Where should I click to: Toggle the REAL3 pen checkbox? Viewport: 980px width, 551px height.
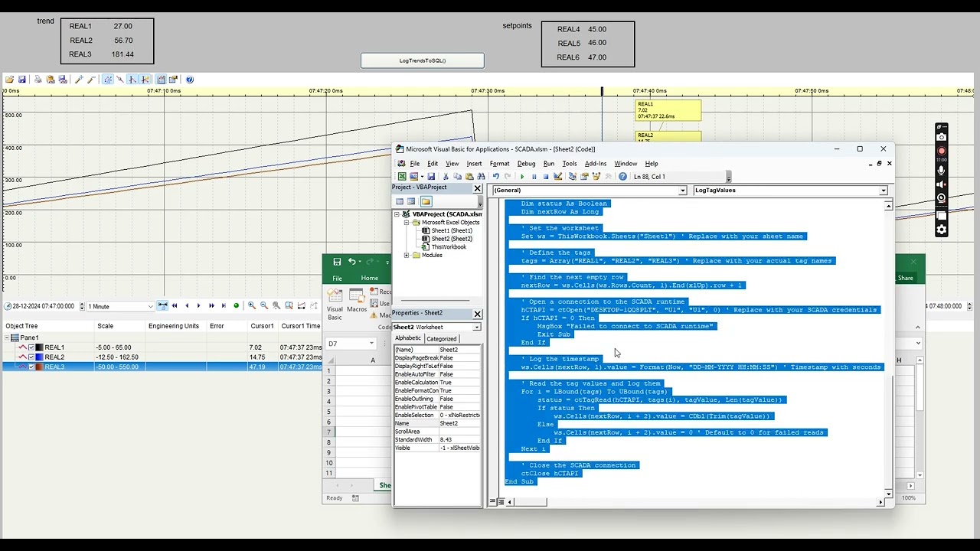(31, 367)
